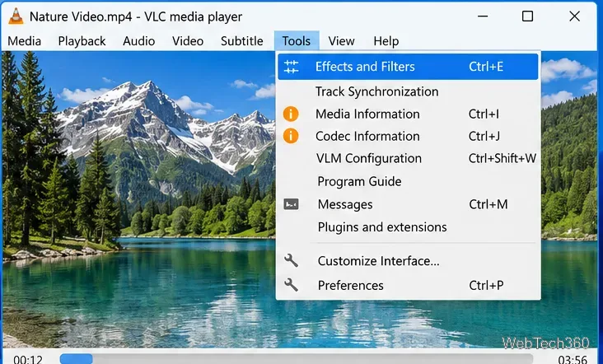This screenshot has height=364, width=603.
Task: Open the Playback menu
Action: pyautogui.click(x=82, y=41)
